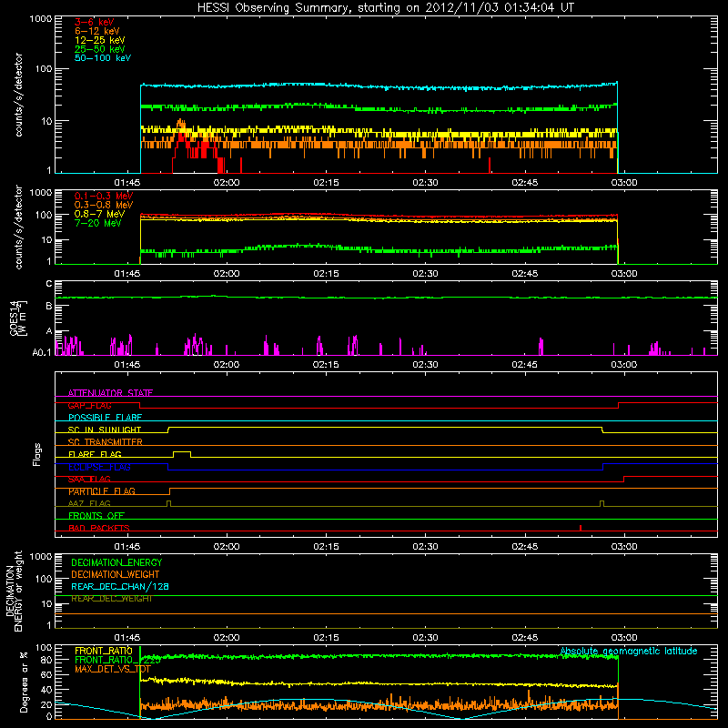Select the POSSIBLE_FLARE flag label

tap(105, 418)
